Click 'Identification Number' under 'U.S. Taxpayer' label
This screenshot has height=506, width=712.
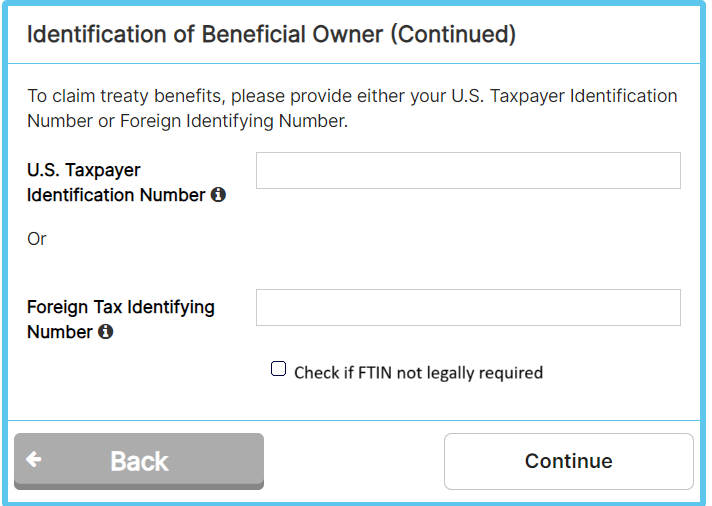[116, 195]
